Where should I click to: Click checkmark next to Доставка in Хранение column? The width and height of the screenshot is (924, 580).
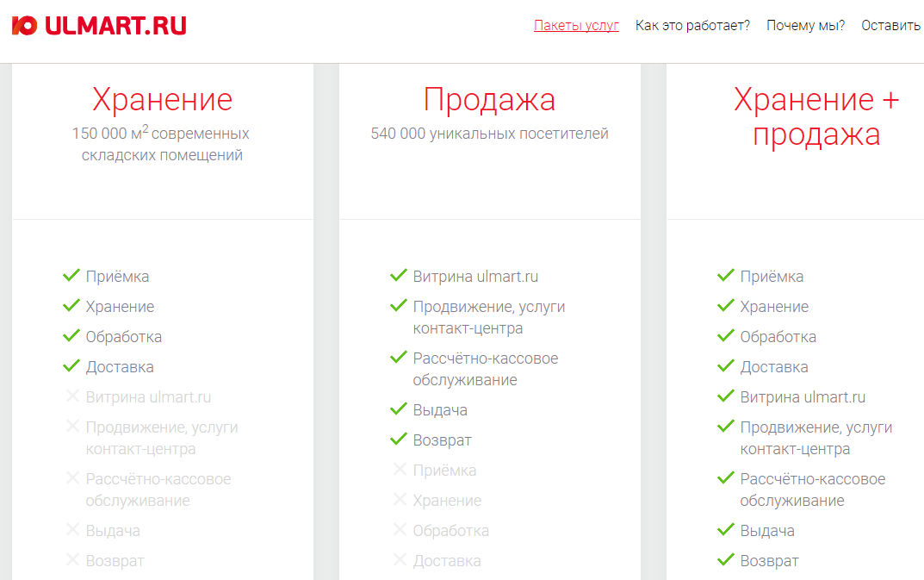coord(71,366)
